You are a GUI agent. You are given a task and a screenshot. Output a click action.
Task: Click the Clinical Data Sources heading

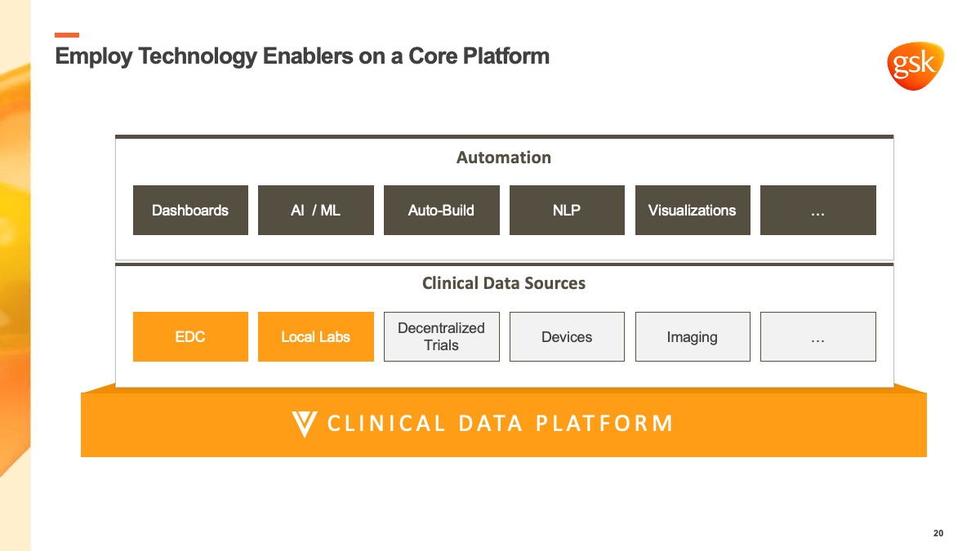pos(504,283)
